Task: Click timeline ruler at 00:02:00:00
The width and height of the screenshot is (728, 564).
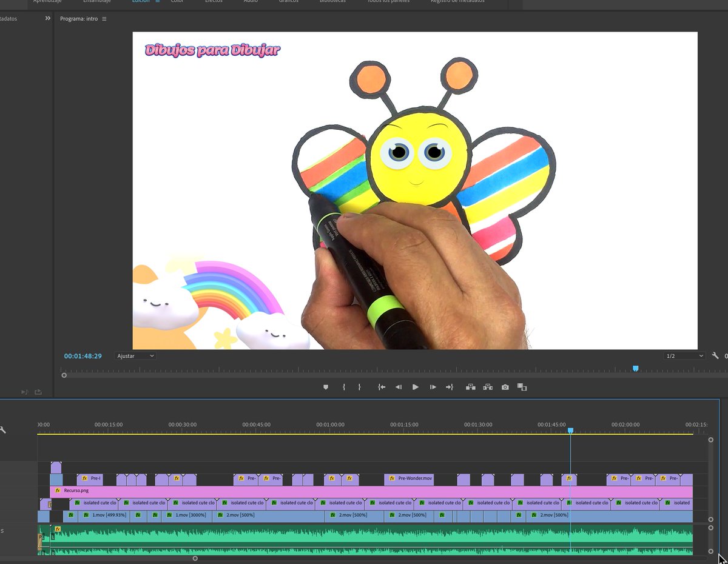Action: click(x=625, y=425)
